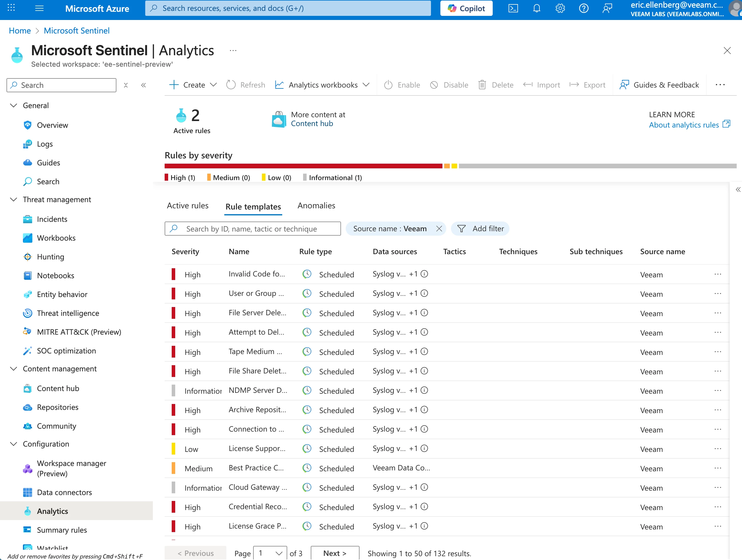Viewport: 742px width, 560px height.
Task: Collapse the Threat management section
Action: 14,199
